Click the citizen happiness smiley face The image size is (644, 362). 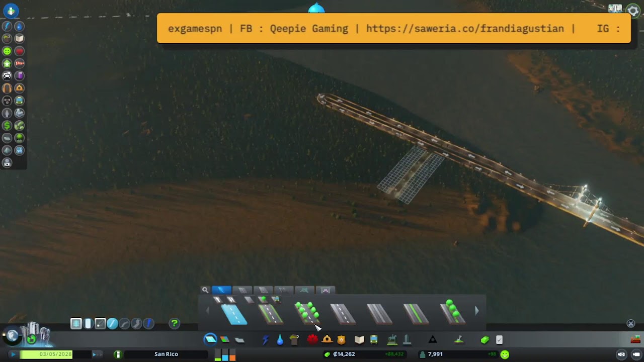coord(505,354)
